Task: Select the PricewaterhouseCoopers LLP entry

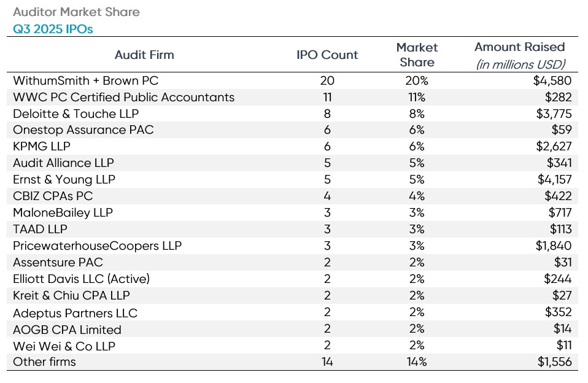Action: 97,246
